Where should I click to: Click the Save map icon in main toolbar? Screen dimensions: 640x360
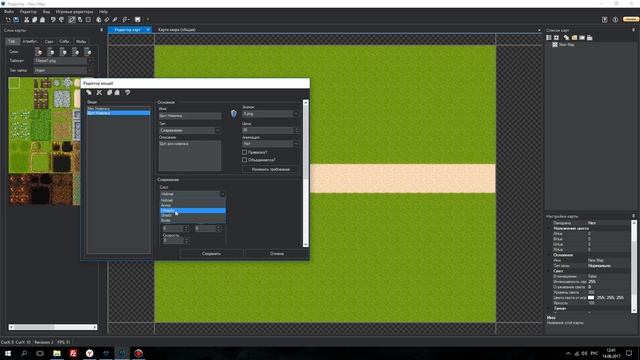coord(16,20)
